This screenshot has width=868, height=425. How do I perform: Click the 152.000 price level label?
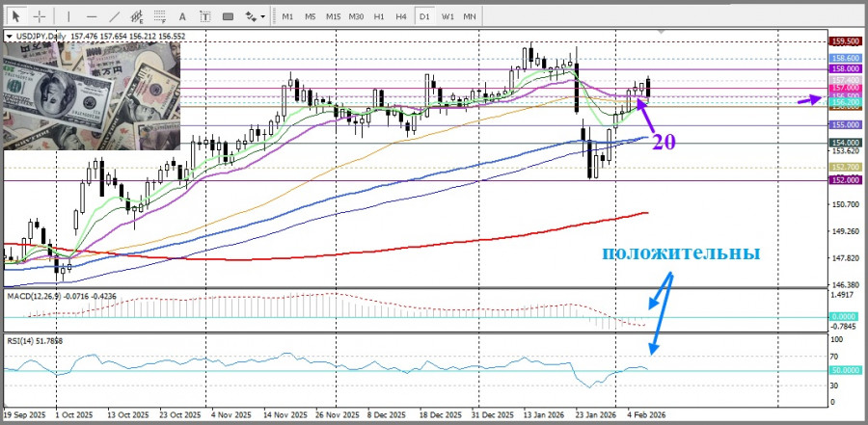845,180
